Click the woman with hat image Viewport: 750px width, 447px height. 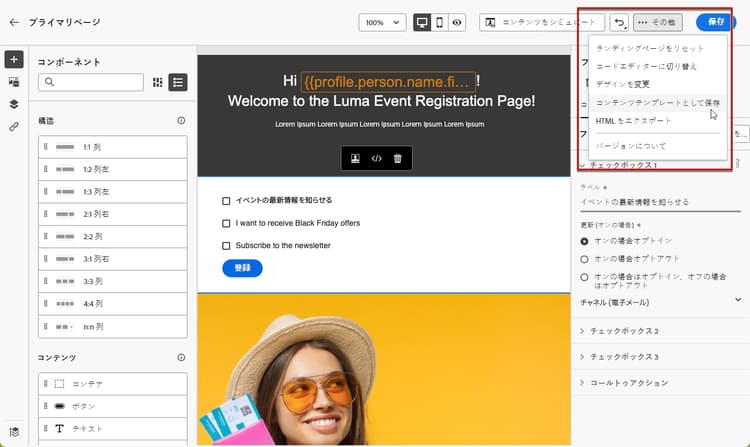click(384, 370)
